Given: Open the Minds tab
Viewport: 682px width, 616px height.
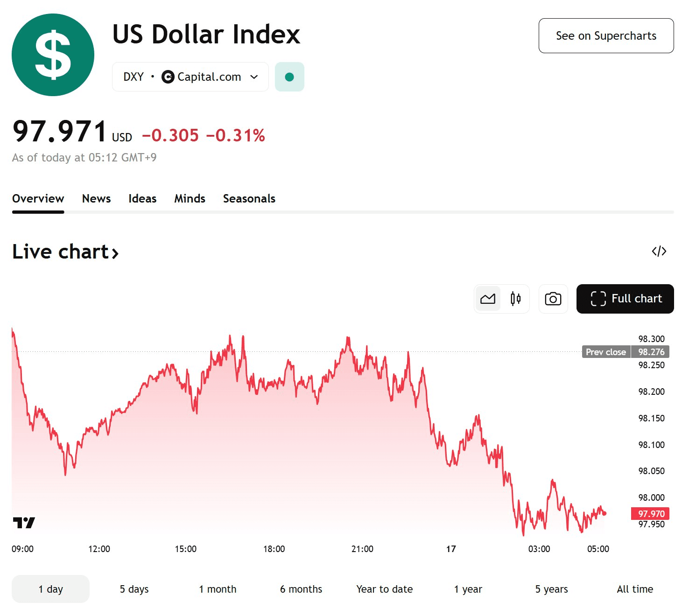Looking at the screenshot, I should (190, 199).
